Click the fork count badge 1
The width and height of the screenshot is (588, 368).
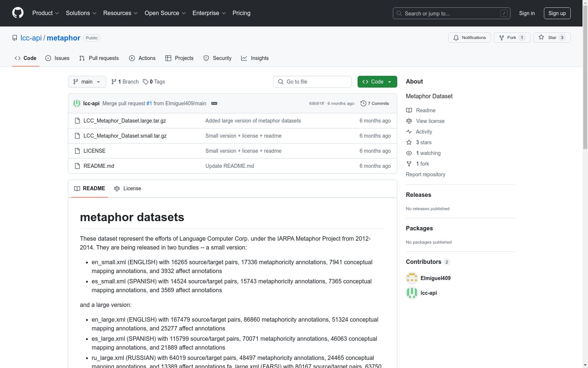pyautogui.click(x=522, y=38)
